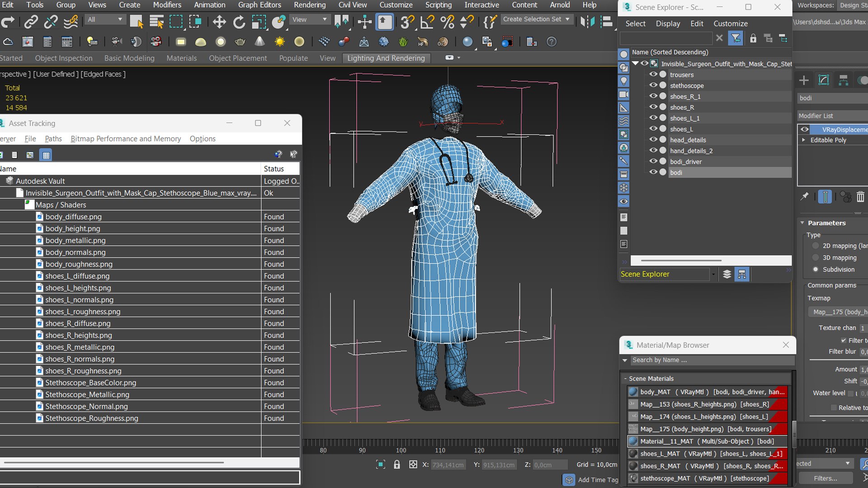
Task: Hide the stethoscope object eye icon
Action: click(653, 85)
